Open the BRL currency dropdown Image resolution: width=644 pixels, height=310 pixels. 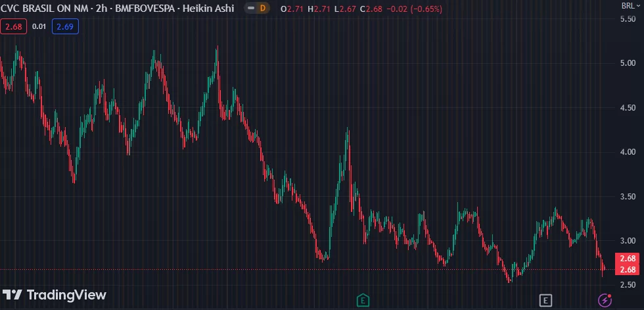click(x=631, y=6)
